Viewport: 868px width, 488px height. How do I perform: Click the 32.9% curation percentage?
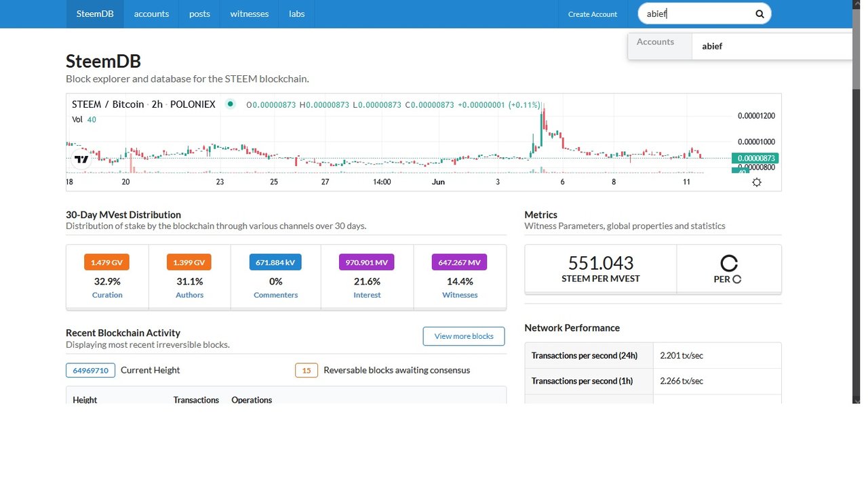click(x=107, y=281)
